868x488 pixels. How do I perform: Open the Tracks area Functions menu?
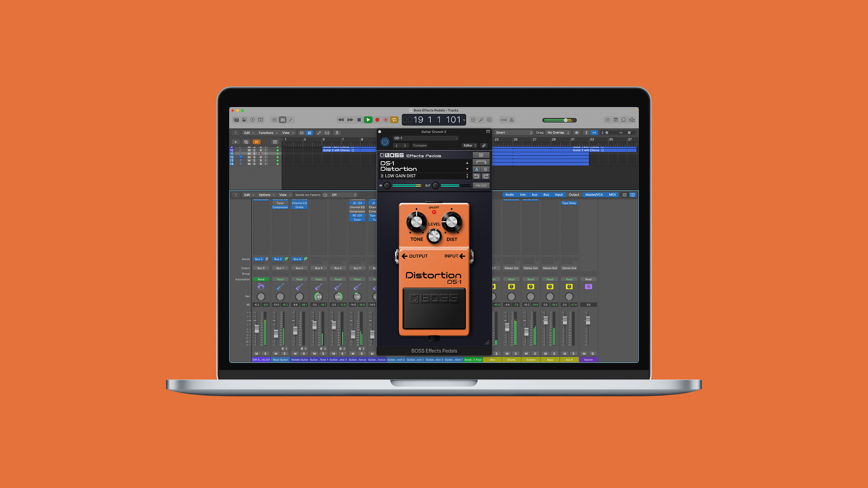coord(268,133)
